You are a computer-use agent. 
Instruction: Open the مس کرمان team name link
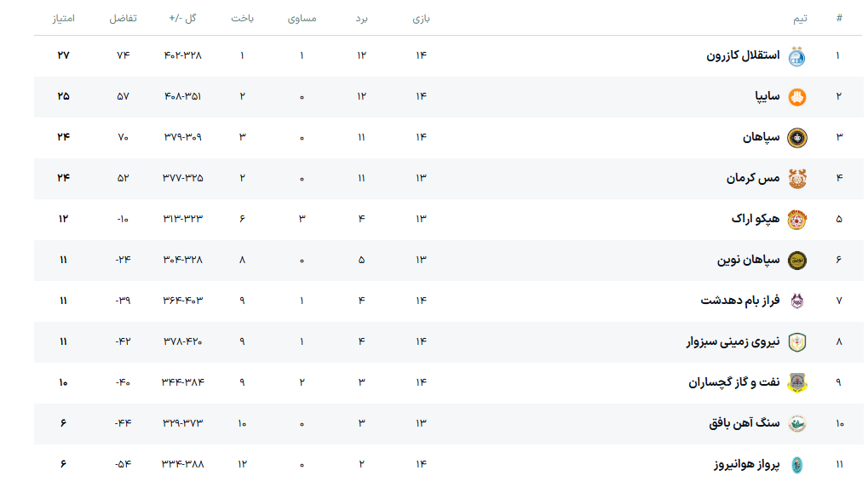[753, 179]
